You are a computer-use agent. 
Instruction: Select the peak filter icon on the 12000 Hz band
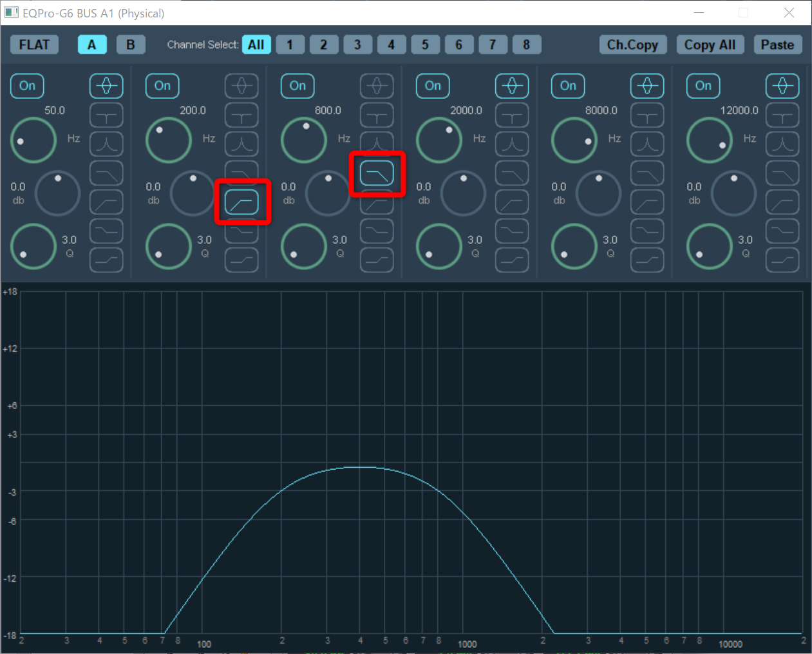(x=782, y=86)
